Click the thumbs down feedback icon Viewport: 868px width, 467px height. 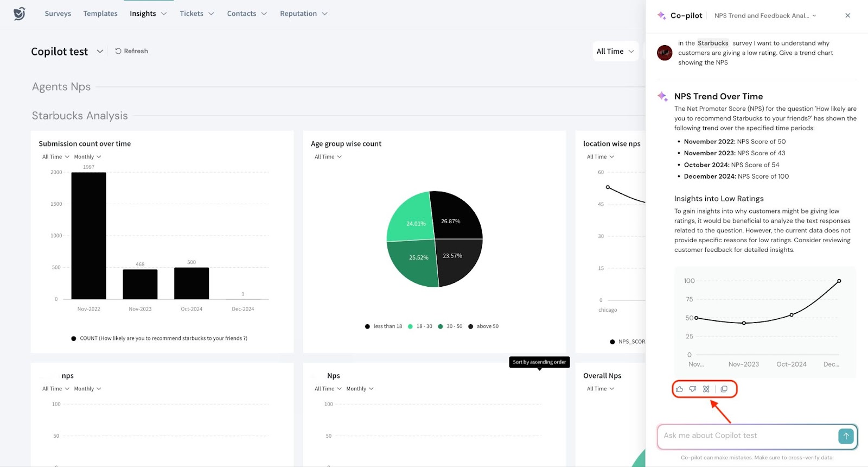(x=693, y=389)
